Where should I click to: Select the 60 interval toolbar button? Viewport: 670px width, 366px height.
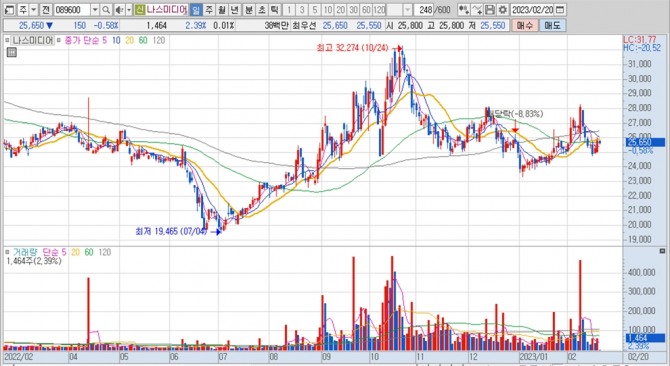point(366,9)
